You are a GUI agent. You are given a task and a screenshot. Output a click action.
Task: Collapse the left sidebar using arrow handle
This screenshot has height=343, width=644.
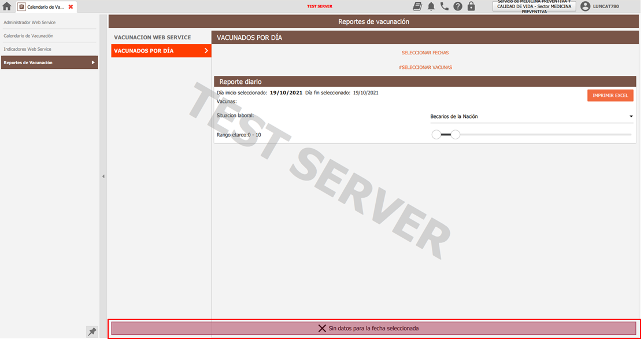[x=103, y=176]
